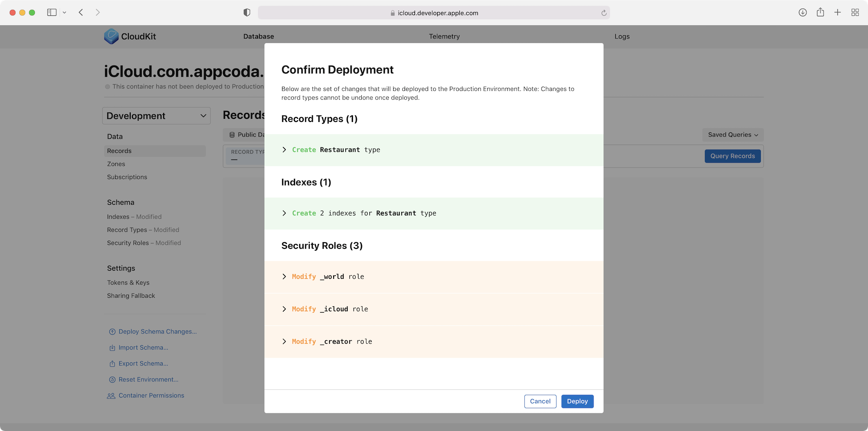Open new tab with plus icon
The image size is (868, 431).
pyautogui.click(x=837, y=13)
